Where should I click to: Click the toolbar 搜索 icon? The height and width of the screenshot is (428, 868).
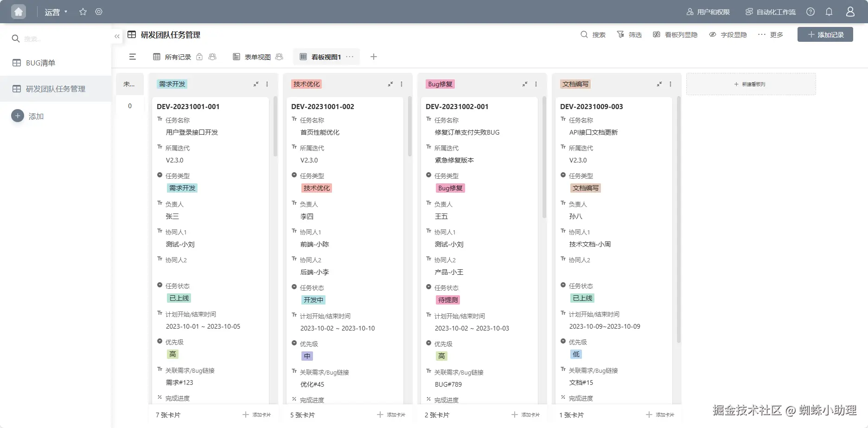point(584,34)
